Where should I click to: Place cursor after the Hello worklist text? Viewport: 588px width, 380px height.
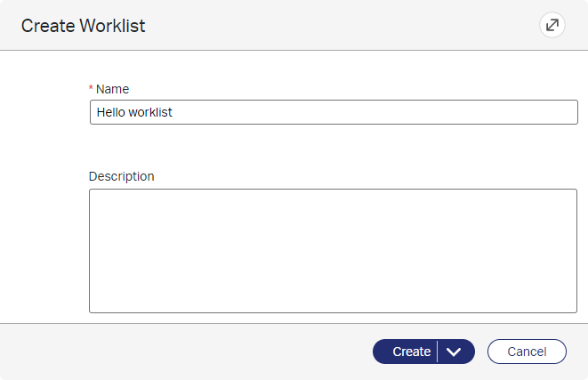[x=173, y=112]
